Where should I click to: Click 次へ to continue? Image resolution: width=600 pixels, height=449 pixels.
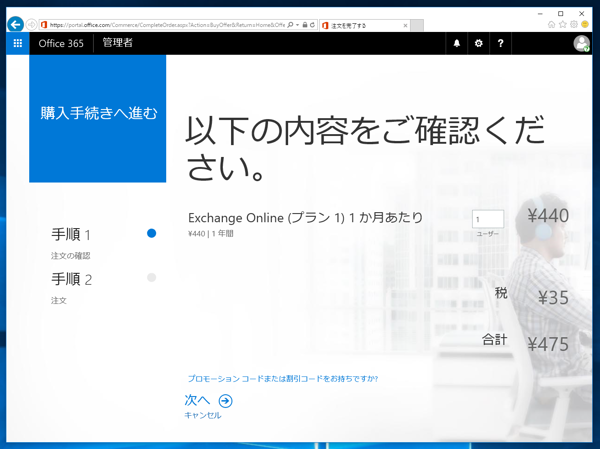[x=197, y=400]
